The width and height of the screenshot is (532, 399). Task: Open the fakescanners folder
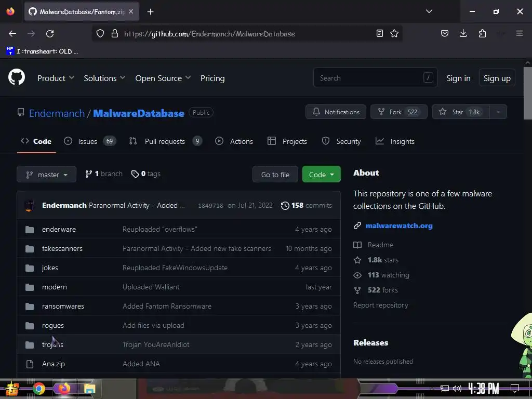(62, 248)
